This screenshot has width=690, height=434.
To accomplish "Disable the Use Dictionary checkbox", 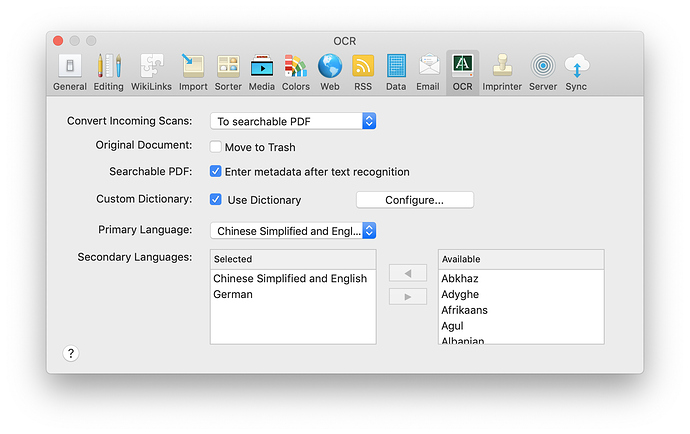I will 216,200.
